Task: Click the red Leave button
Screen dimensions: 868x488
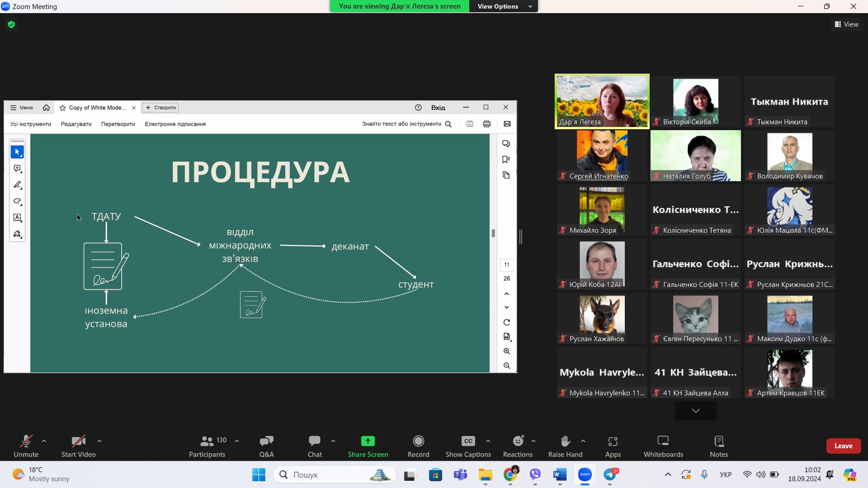Action: click(x=843, y=446)
